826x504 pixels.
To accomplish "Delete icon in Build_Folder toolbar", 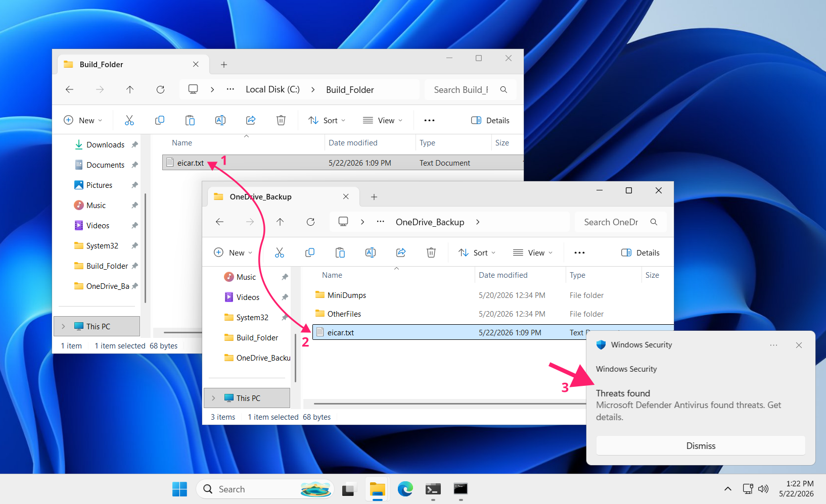I will point(281,120).
